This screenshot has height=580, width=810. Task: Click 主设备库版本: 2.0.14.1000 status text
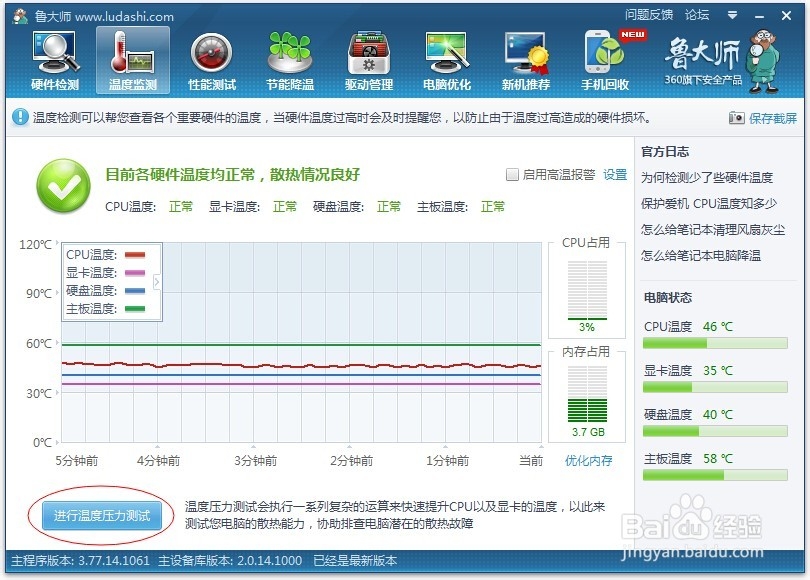point(230,560)
